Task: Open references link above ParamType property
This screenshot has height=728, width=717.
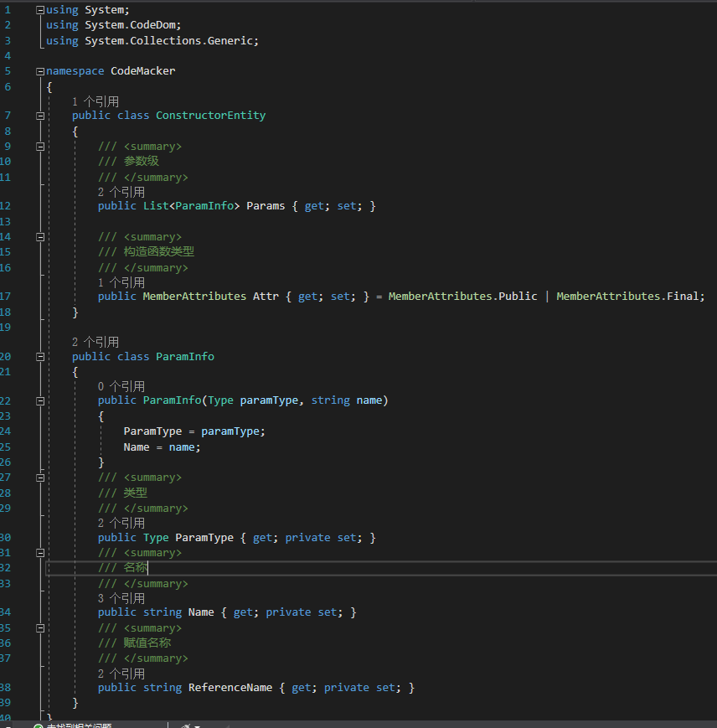Action: [x=121, y=524]
